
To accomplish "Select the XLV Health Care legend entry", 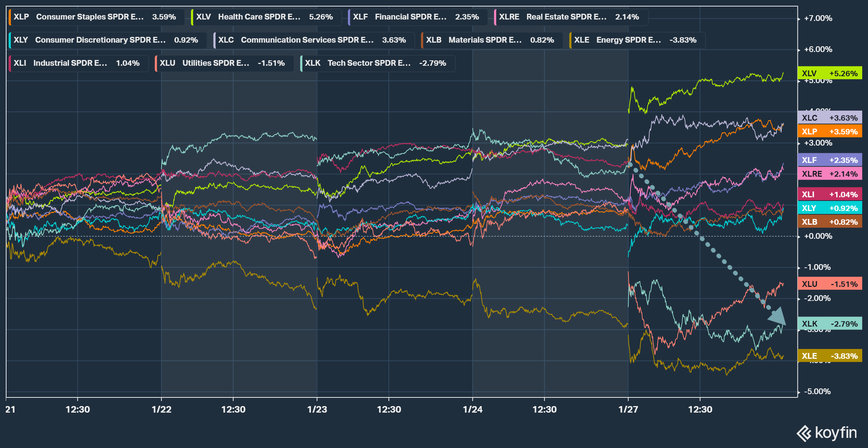I will tap(266, 17).
